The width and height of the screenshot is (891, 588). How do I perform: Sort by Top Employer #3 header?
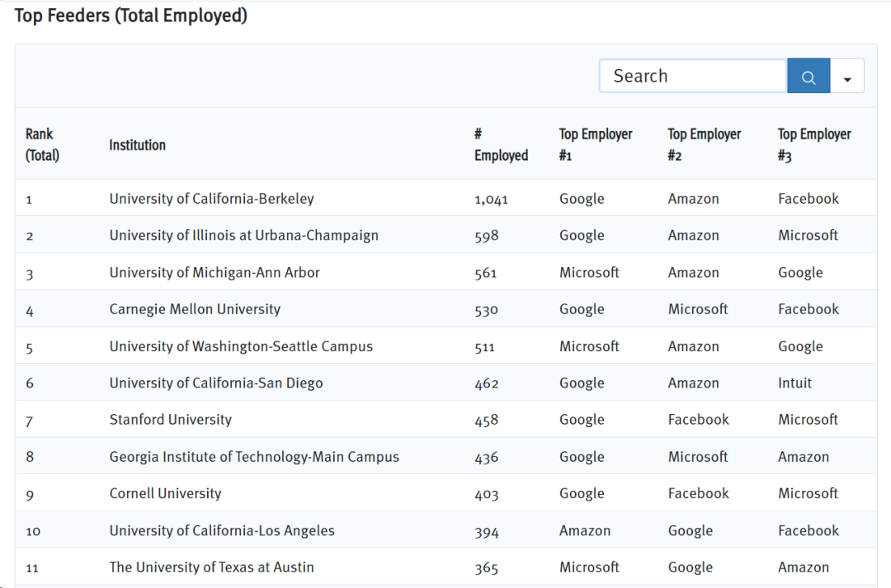pos(814,144)
